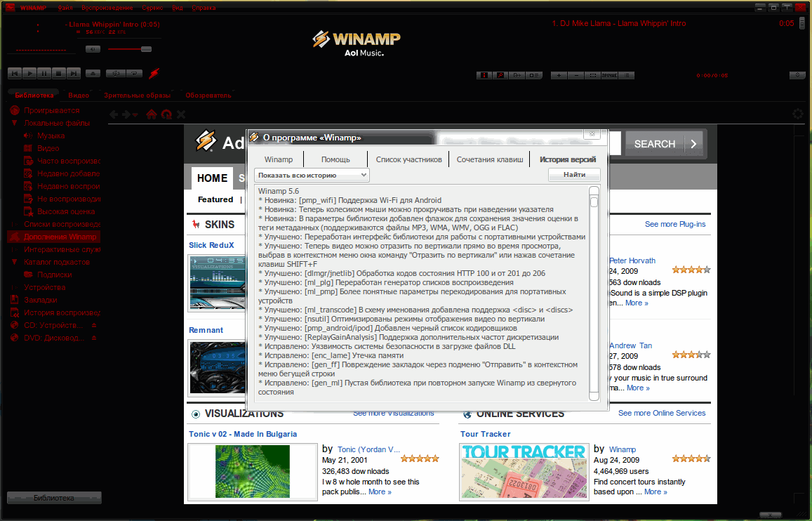Click the Найти button
The height and width of the screenshot is (521, 812).
point(574,175)
